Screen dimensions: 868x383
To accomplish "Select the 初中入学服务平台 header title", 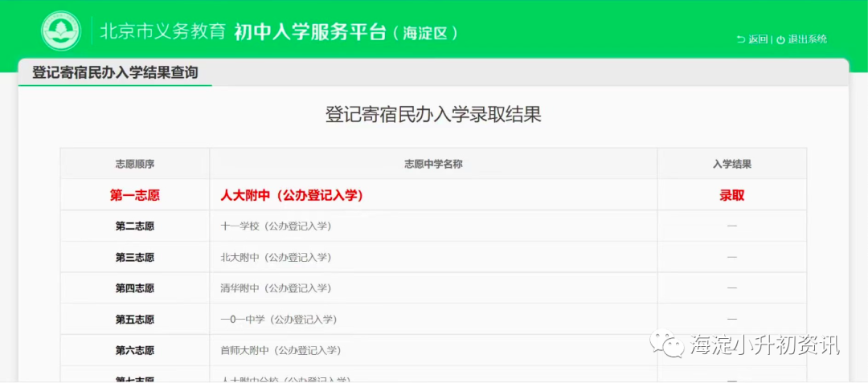I will (310, 32).
